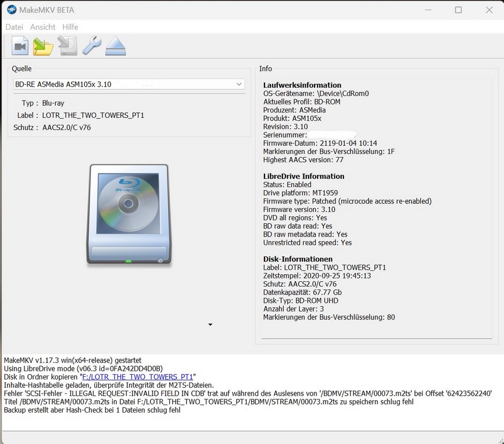Image resolution: width=504 pixels, height=444 pixels.
Task: Click the large Blu-ray drive image
Action: tap(129, 215)
